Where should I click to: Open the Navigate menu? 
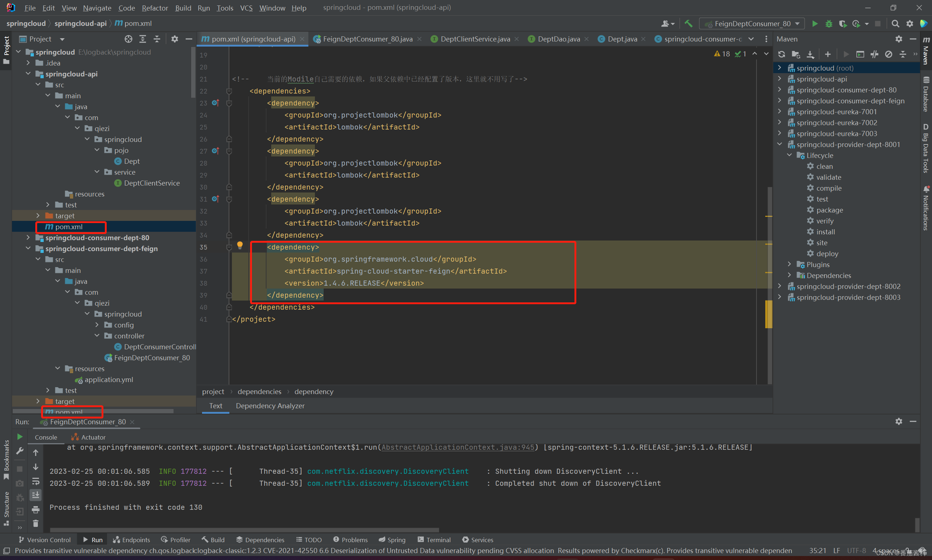point(97,8)
